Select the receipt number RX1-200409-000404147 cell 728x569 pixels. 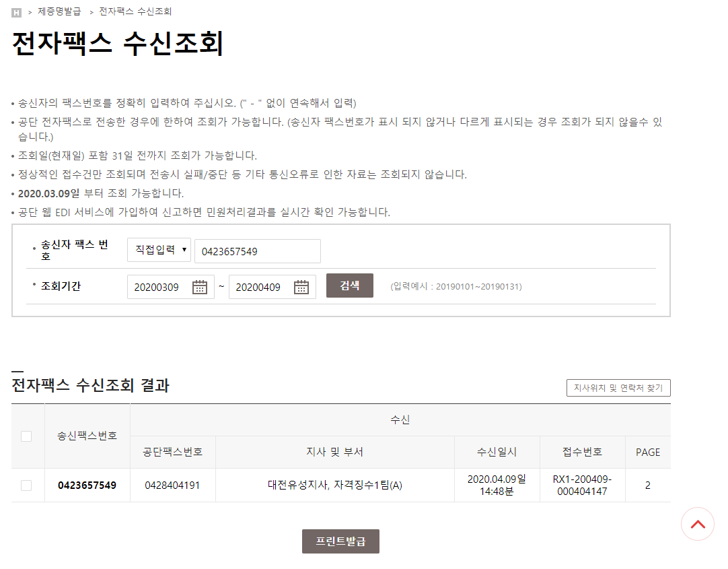pyautogui.click(x=582, y=485)
